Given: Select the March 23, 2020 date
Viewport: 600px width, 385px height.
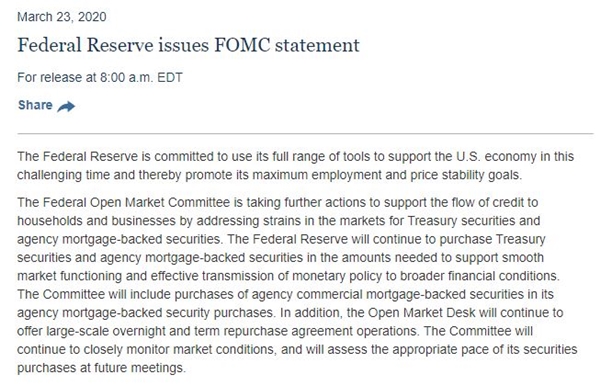Looking at the screenshot, I should pyautogui.click(x=62, y=17).
